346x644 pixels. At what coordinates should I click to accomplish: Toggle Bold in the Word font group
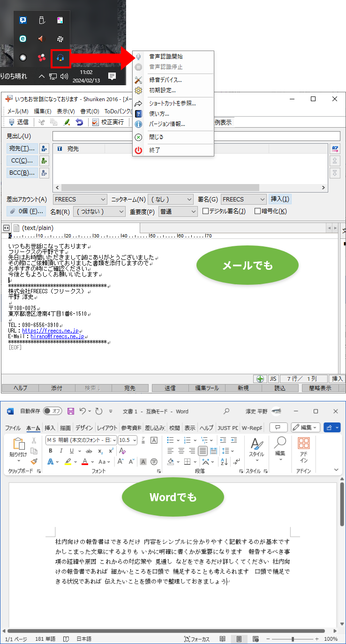pyautogui.click(x=51, y=451)
